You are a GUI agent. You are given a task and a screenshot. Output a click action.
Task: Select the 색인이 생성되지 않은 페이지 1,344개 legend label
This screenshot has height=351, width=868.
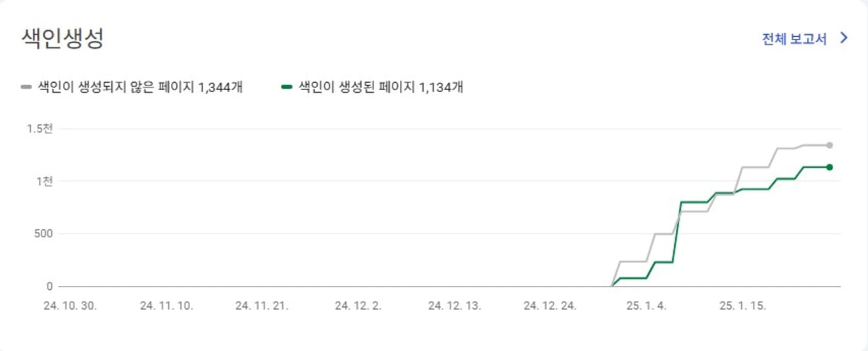coord(140,87)
